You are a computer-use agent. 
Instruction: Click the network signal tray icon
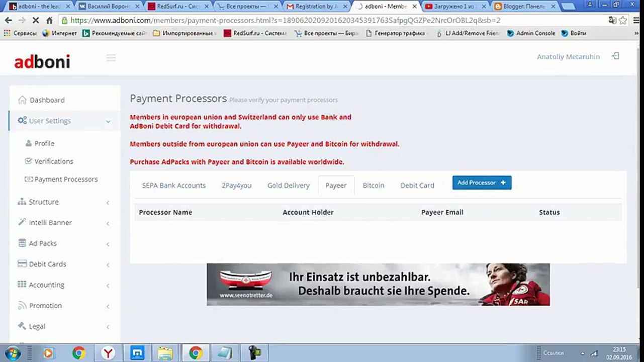click(594, 353)
